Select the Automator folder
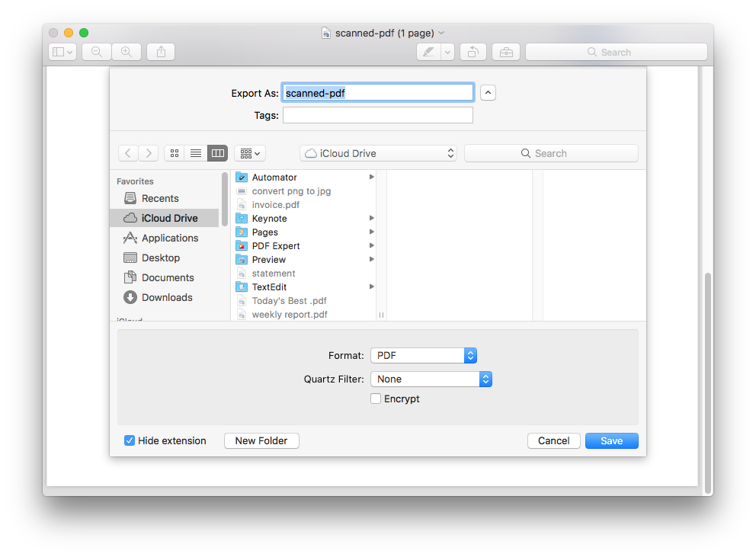 (305, 177)
